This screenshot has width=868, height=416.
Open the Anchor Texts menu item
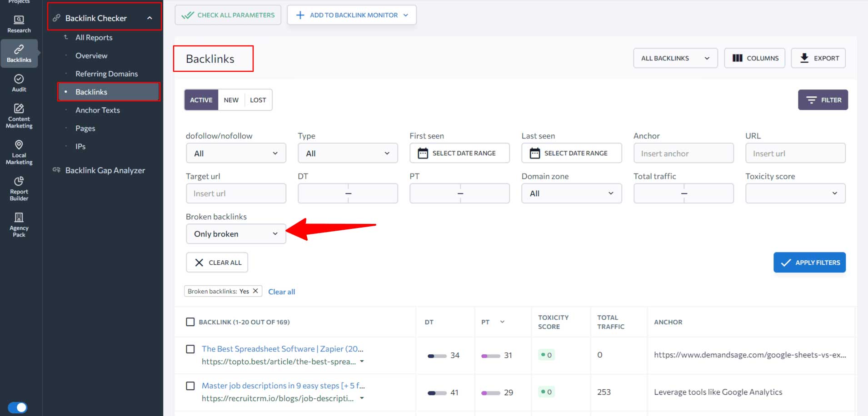[x=98, y=110]
